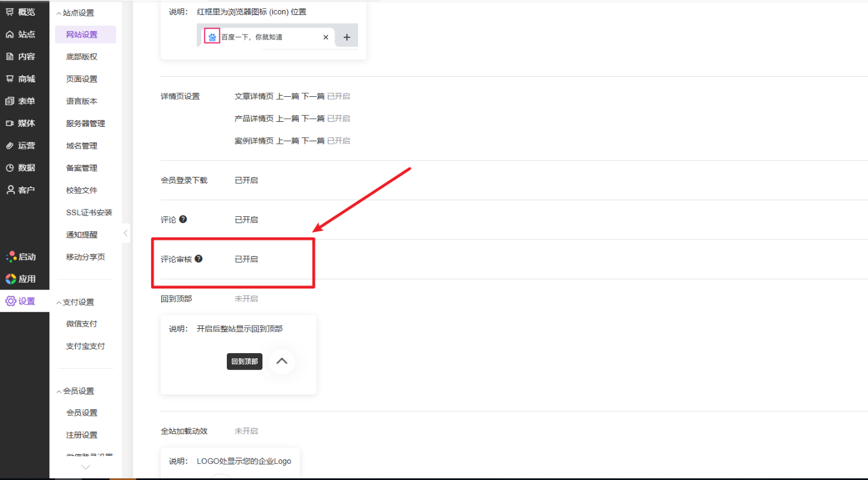The height and width of the screenshot is (480, 868).
Task: Click the help icon next to 评论
Action: click(183, 219)
